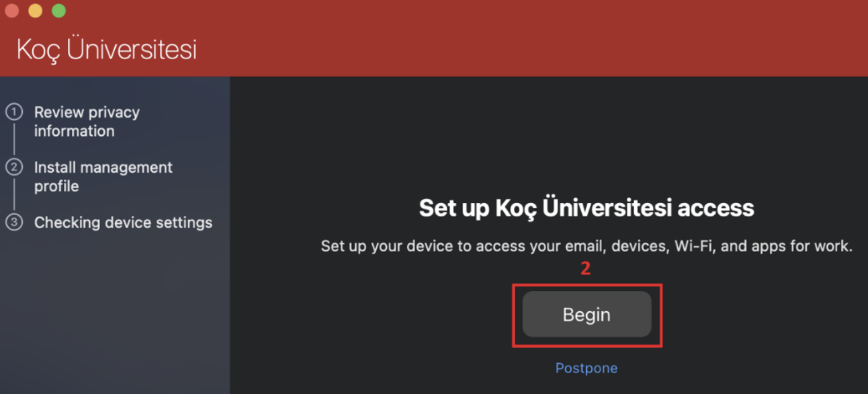Click the step 2 circle icon

(14, 167)
